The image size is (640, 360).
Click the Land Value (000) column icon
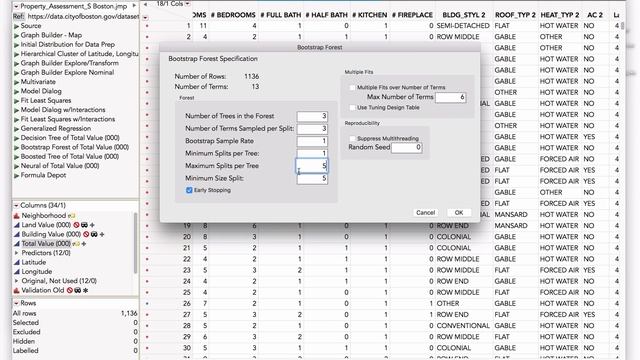coord(17,225)
